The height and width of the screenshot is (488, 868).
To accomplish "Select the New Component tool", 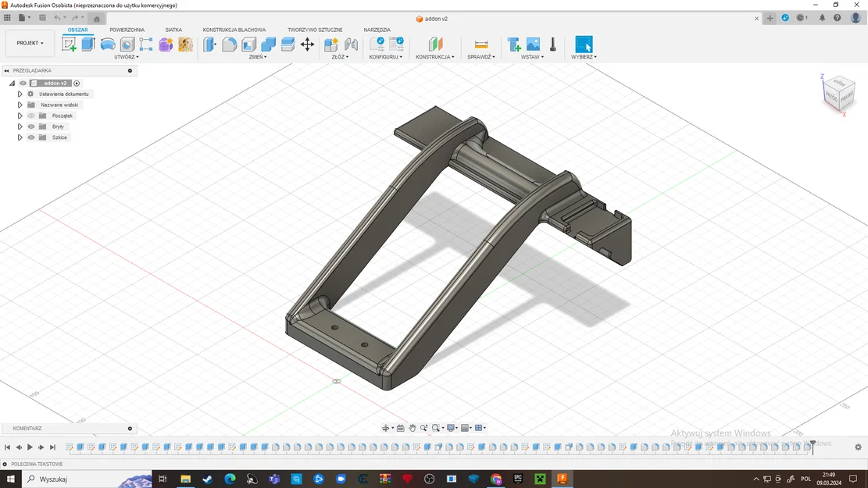I will point(331,45).
